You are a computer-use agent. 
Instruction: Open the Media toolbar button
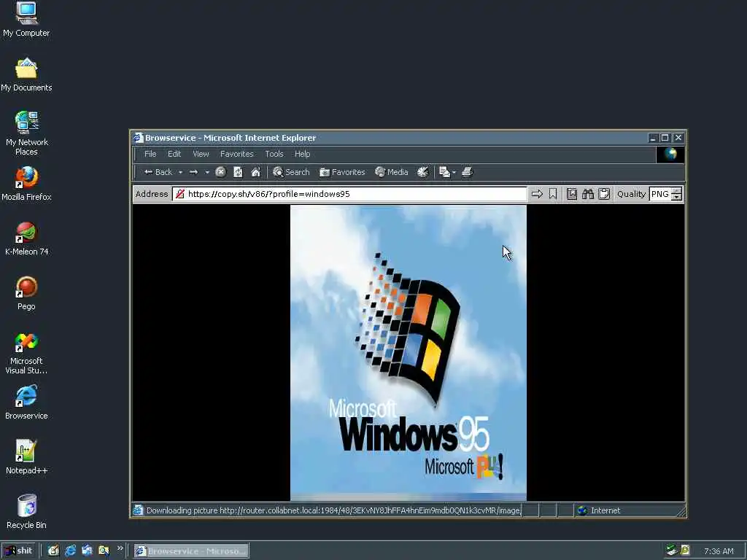(392, 172)
